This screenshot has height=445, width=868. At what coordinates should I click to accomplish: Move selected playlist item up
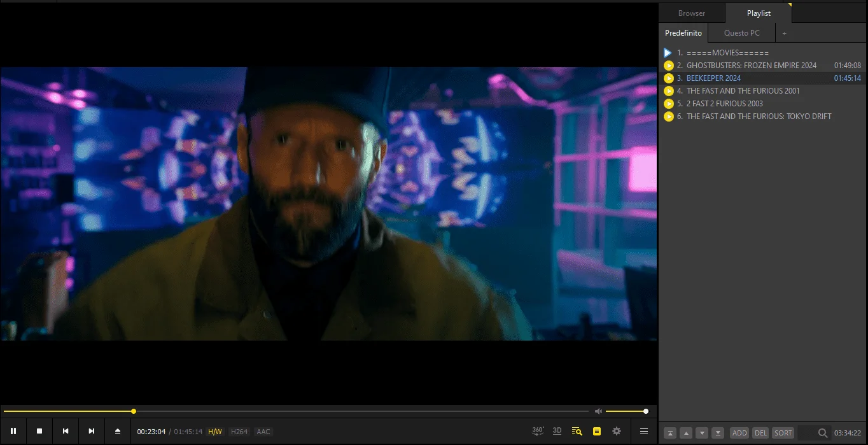pyautogui.click(x=686, y=433)
